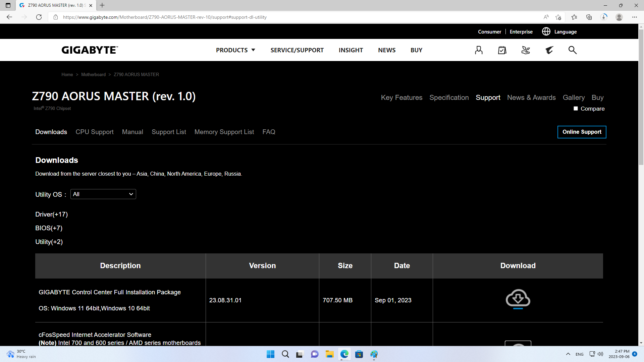Open the calendar events icon in the header
Image resolution: width=644 pixels, height=362 pixels.
[x=502, y=50]
